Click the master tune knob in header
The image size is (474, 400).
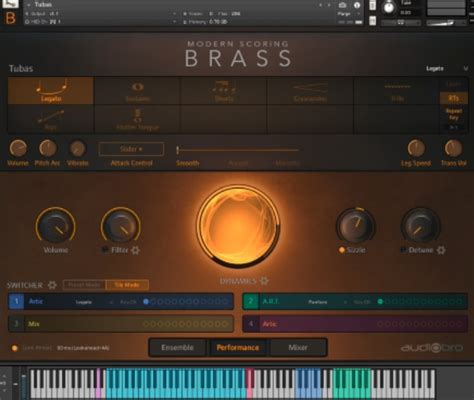tap(388, 7)
